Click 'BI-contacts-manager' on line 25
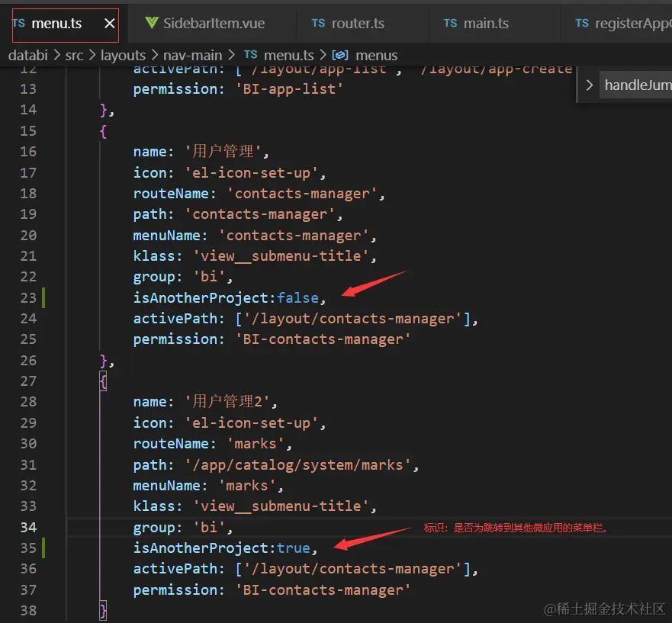Image resolution: width=672 pixels, height=623 pixels. 323,339
